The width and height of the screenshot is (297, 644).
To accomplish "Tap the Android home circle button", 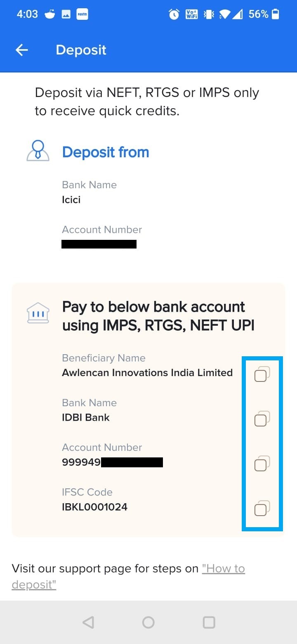I will click(x=148, y=622).
